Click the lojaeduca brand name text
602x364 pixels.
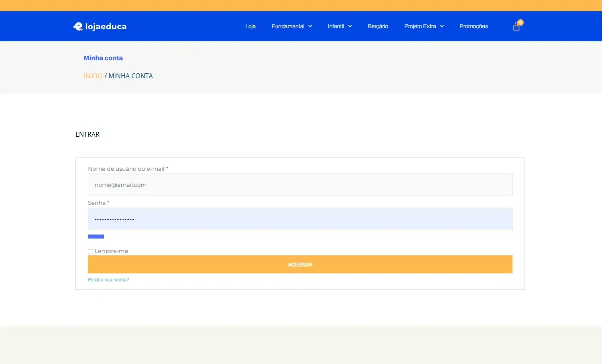106,26
